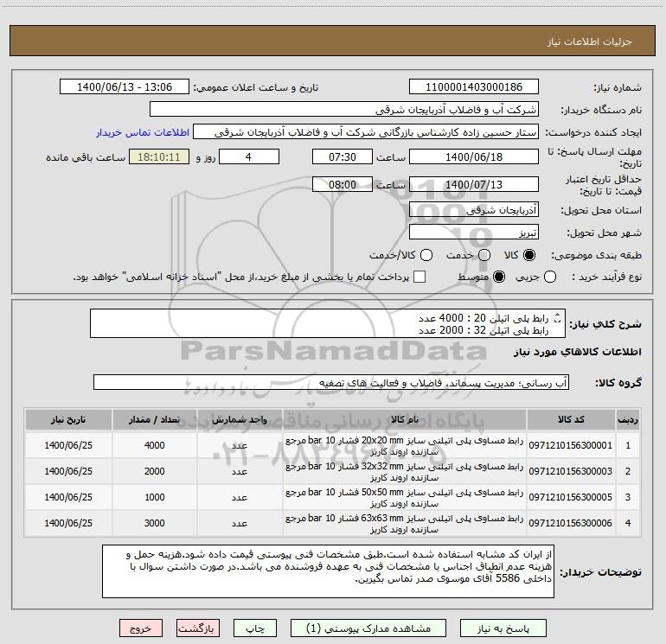Click the deadline time field 07:30
The image size is (666, 644).
[343, 157]
